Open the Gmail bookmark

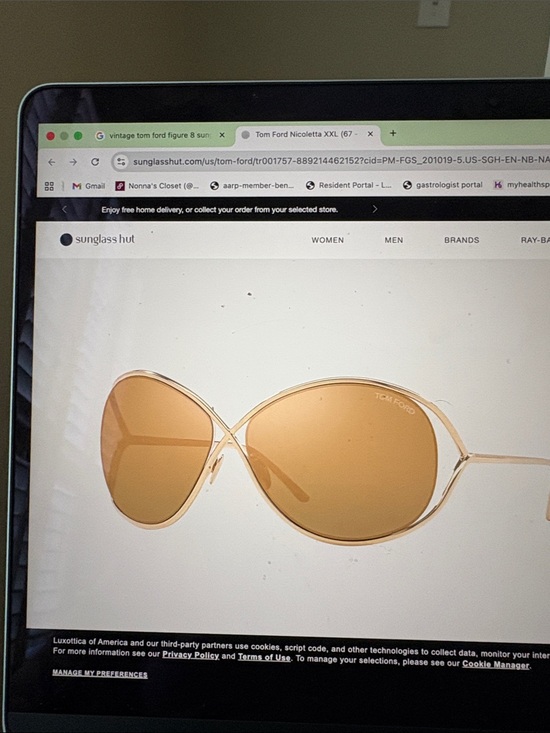tap(88, 186)
